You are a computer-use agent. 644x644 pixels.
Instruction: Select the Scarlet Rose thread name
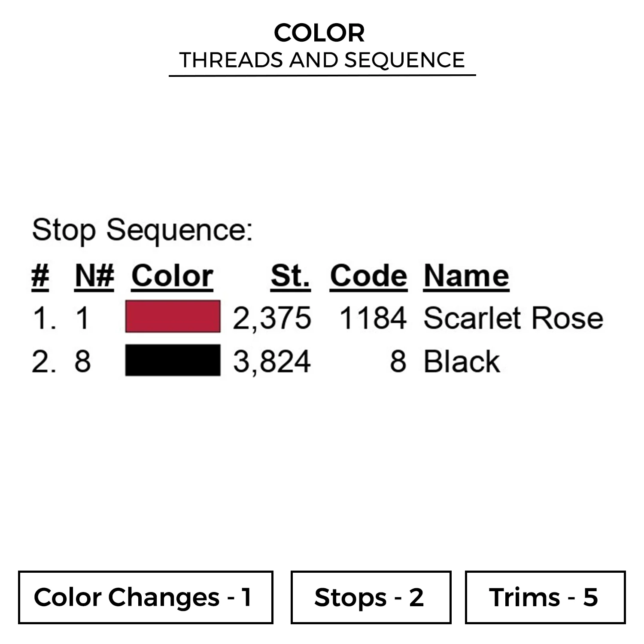513,318
